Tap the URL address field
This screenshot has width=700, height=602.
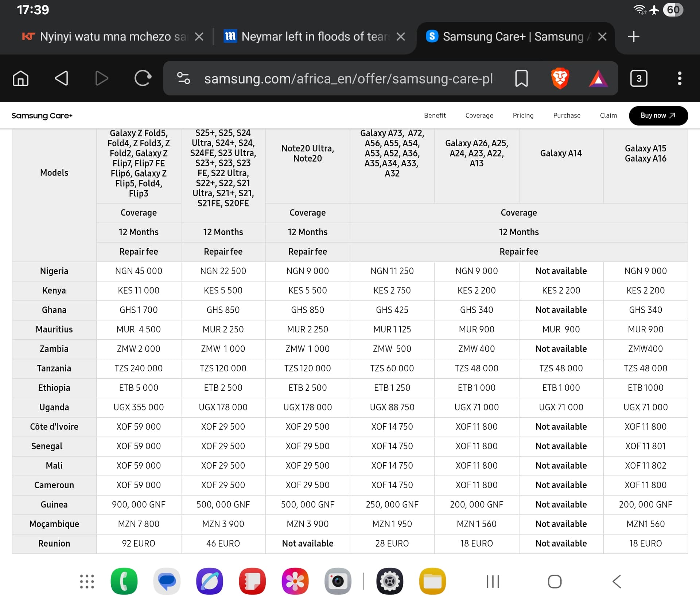(x=348, y=78)
